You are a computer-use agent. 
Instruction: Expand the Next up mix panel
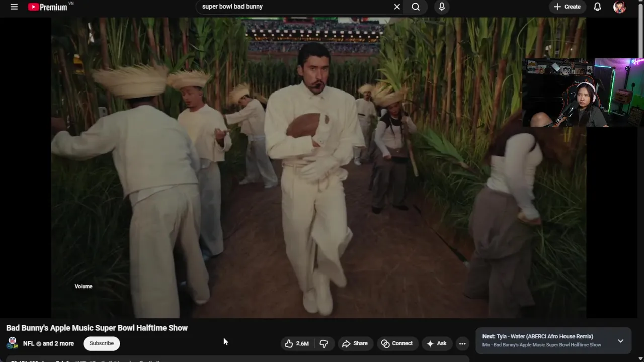pos(620,341)
